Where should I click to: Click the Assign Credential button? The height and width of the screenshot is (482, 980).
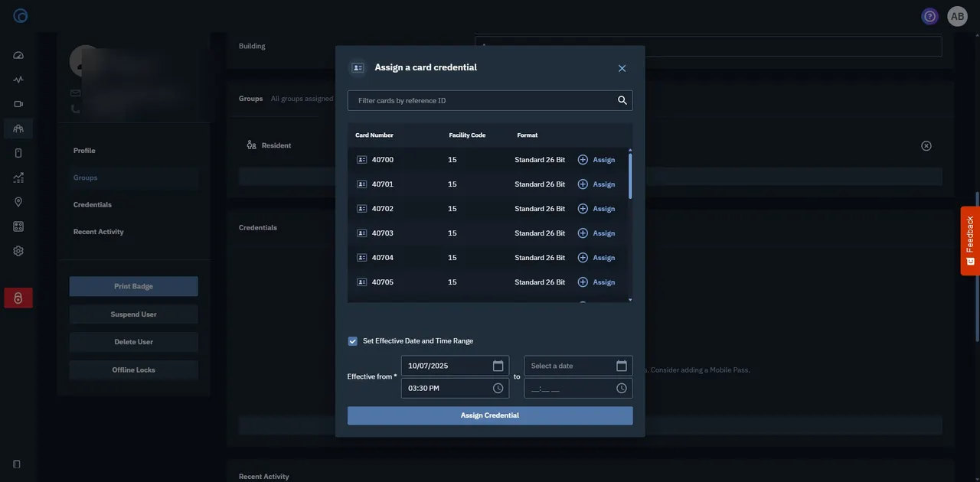point(490,415)
